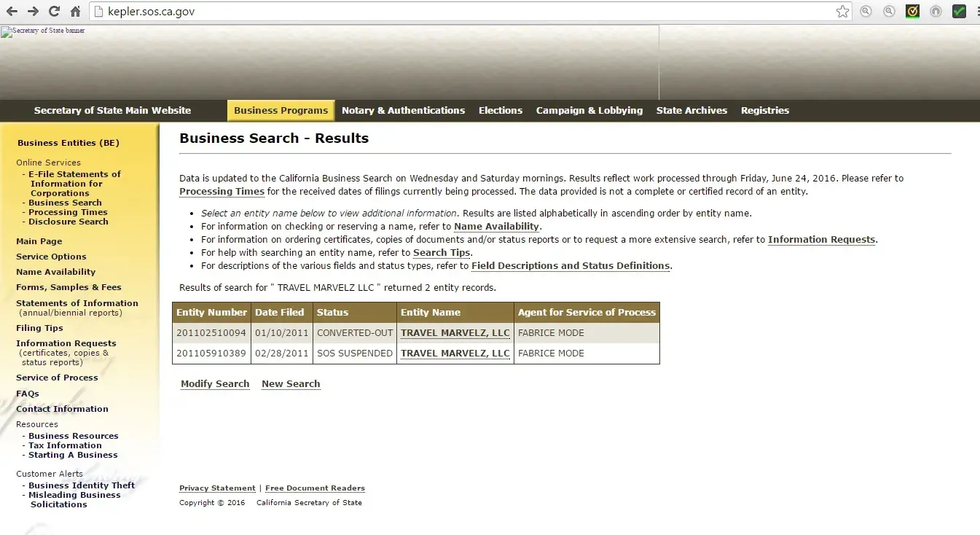Open Service of Process in the sidebar
The image size is (980, 535).
coord(57,378)
